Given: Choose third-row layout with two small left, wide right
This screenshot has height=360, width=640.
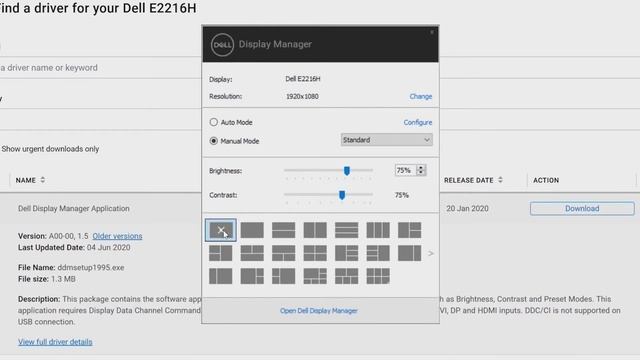Looking at the screenshot, I should 283,276.
